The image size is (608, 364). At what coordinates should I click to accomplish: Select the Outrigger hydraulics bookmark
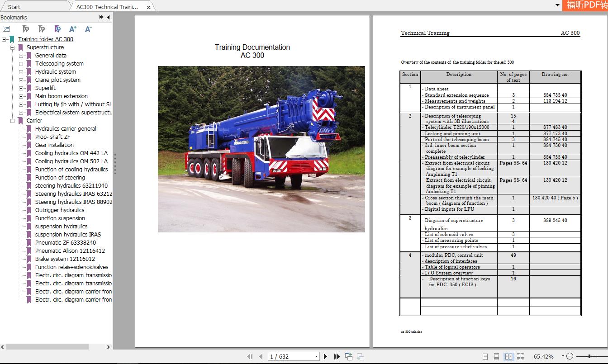click(59, 210)
